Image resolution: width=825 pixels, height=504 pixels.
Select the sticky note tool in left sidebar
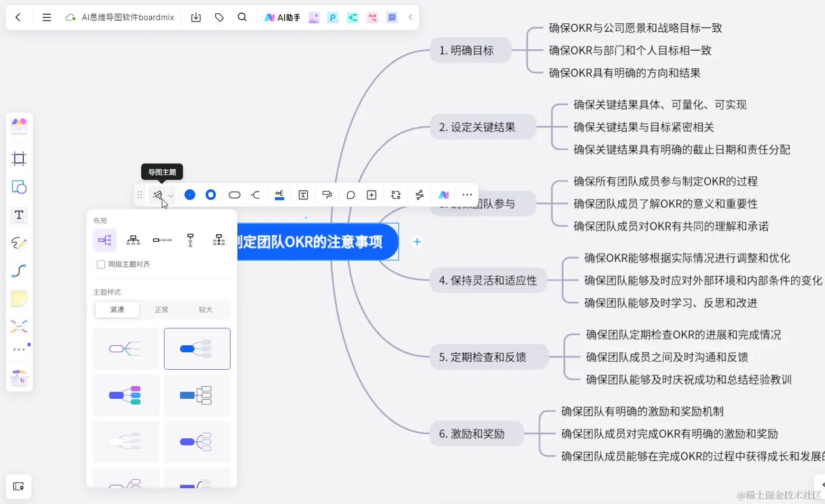click(19, 298)
